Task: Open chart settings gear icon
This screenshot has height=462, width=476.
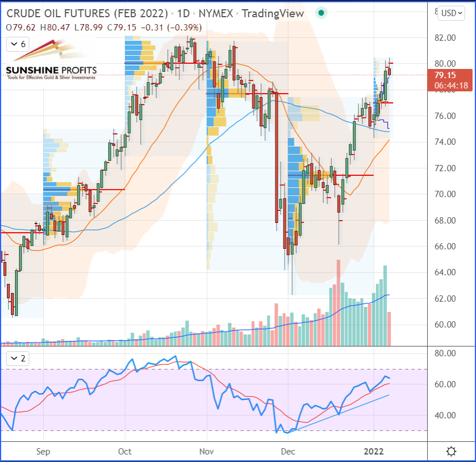Action: coord(451,452)
